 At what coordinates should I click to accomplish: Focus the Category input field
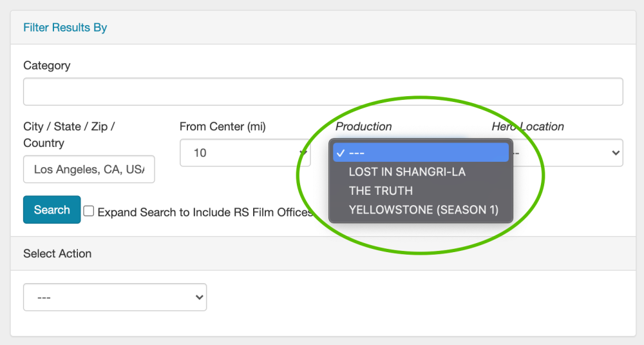[x=323, y=92]
